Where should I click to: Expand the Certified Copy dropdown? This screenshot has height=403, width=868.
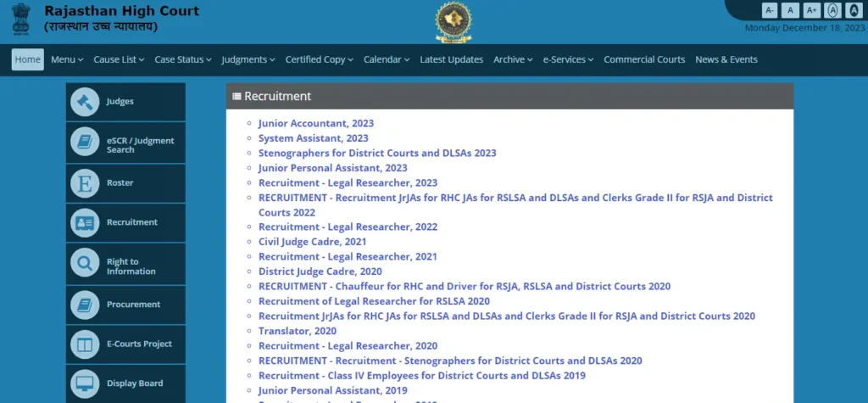click(320, 59)
